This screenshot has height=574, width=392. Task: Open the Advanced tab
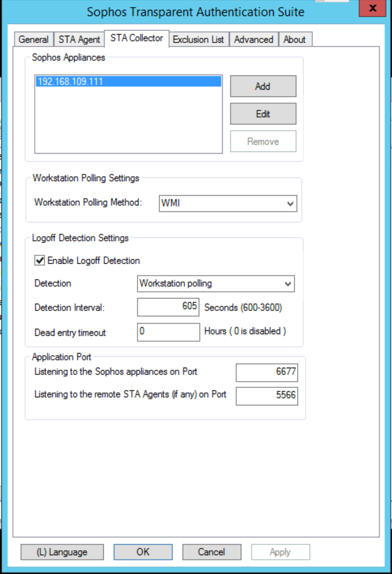(x=253, y=39)
